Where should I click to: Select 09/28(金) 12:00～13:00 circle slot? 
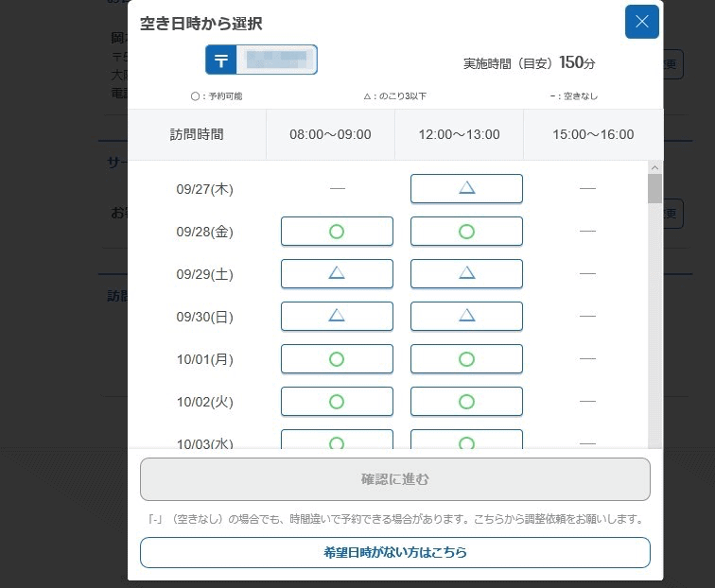coord(466,232)
